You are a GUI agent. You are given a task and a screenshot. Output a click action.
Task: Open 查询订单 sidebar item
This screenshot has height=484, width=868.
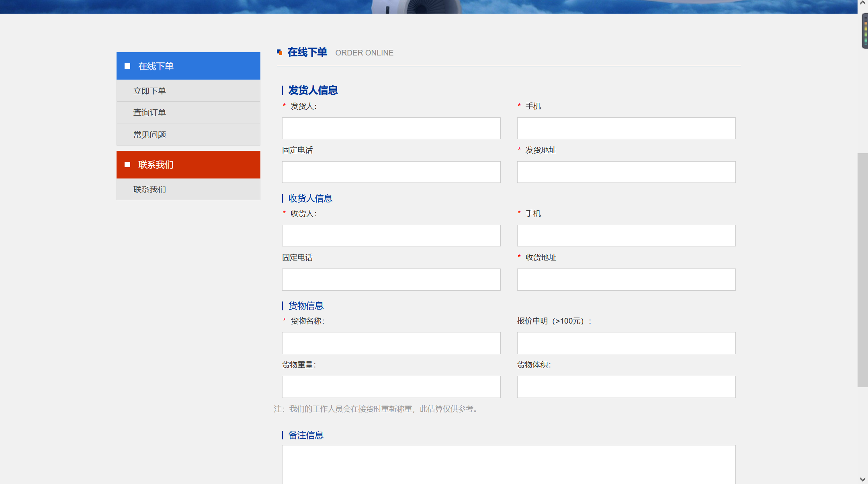pos(188,113)
